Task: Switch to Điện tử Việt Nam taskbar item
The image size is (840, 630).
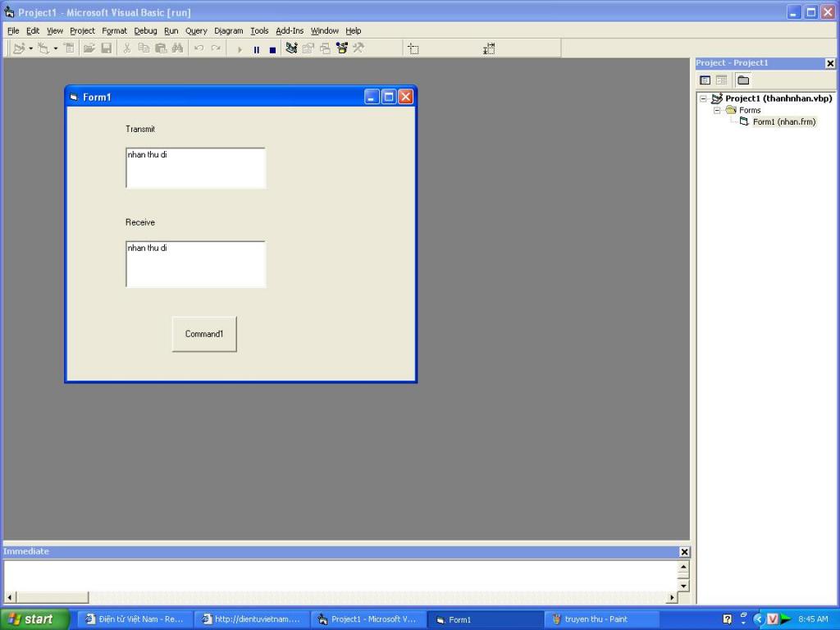Action: (134, 619)
